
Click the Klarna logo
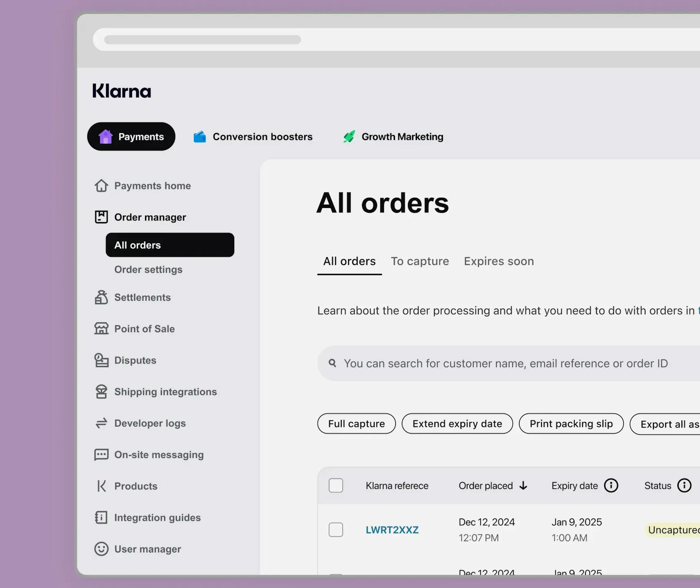[x=121, y=91]
